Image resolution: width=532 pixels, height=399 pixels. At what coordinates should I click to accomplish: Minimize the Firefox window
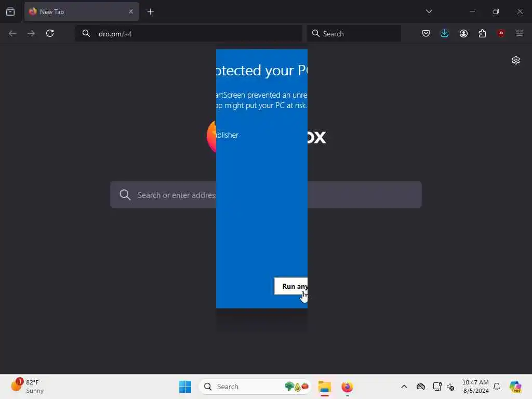[472, 11]
